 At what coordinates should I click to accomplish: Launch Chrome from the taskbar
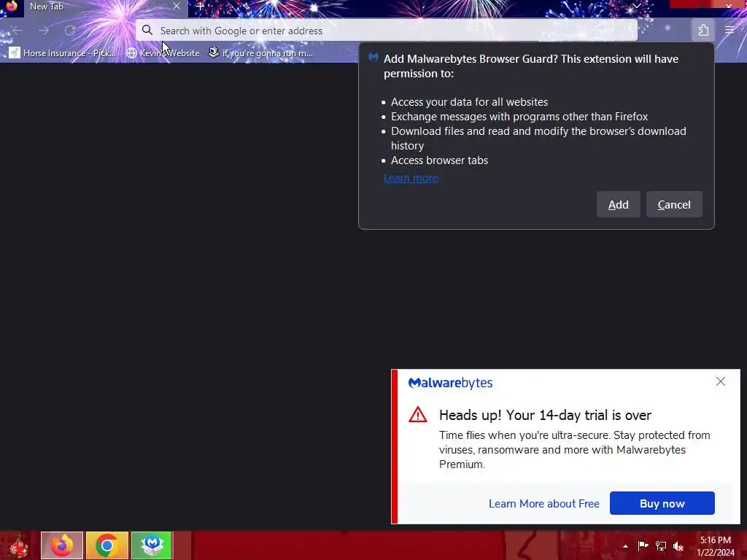[x=107, y=545]
